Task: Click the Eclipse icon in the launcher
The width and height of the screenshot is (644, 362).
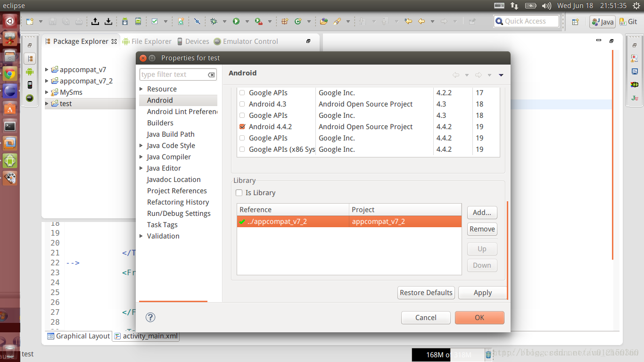Action: (10, 91)
